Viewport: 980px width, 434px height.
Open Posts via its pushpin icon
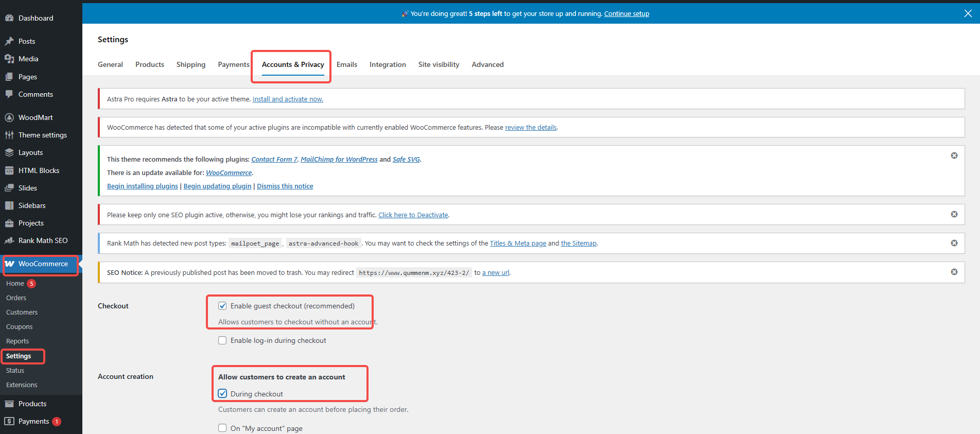(x=9, y=41)
